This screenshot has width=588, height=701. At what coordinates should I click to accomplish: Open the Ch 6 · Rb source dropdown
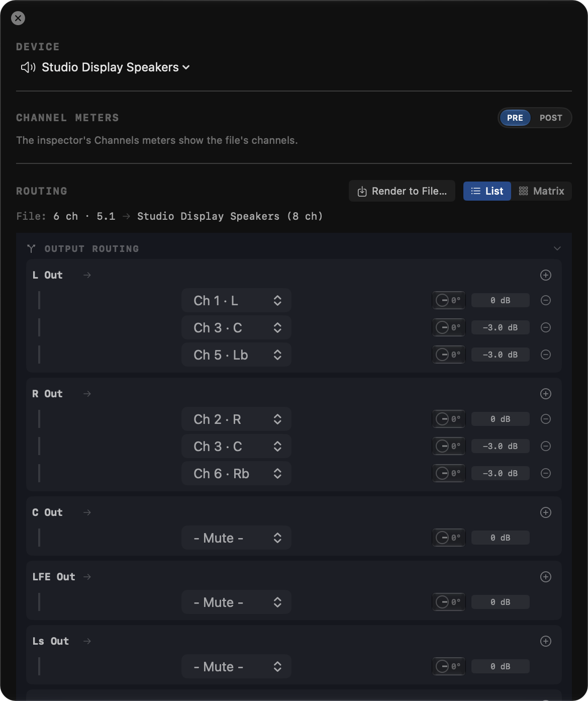point(236,474)
